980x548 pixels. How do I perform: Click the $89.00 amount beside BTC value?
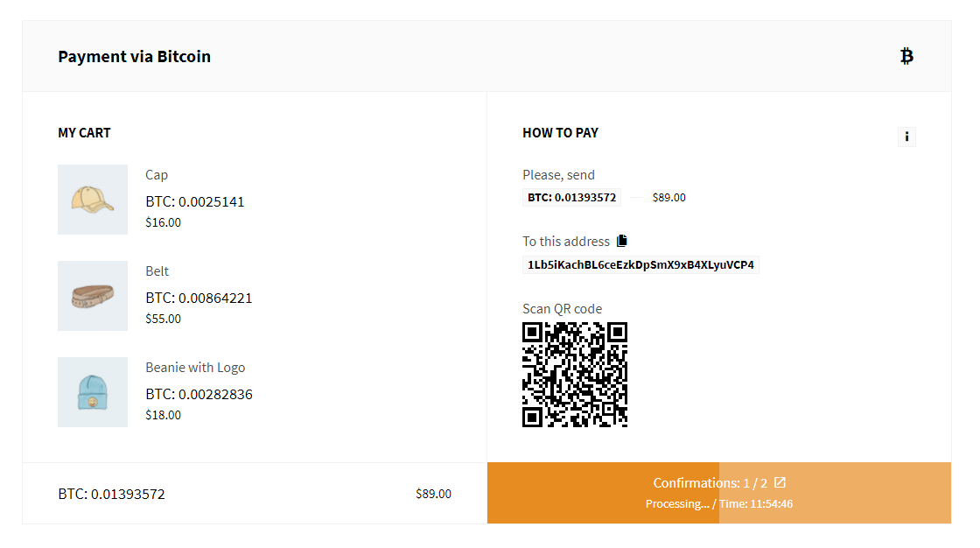point(668,198)
